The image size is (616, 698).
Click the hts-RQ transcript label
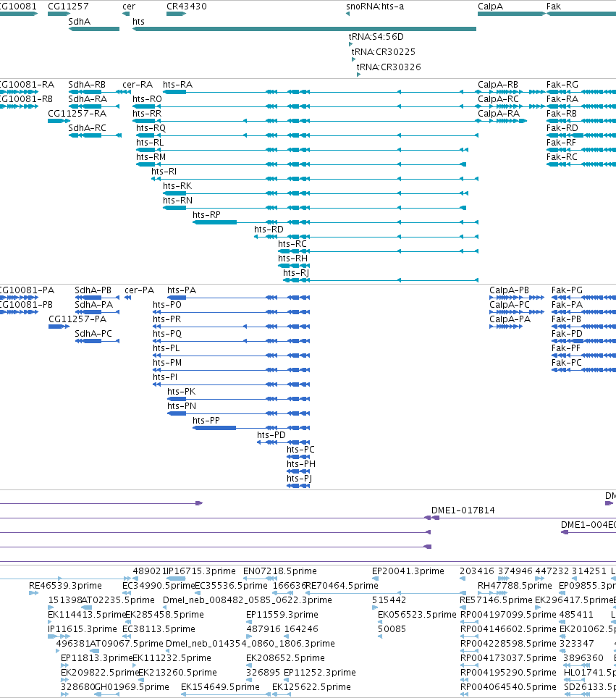pos(151,127)
